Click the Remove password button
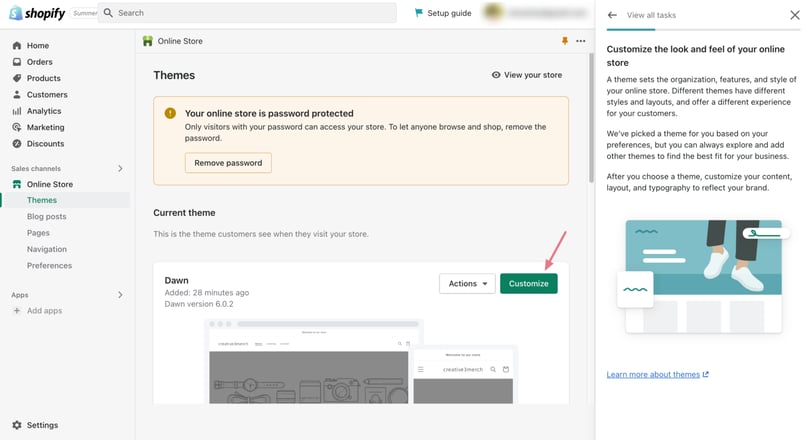812x440 pixels. [x=228, y=163]
